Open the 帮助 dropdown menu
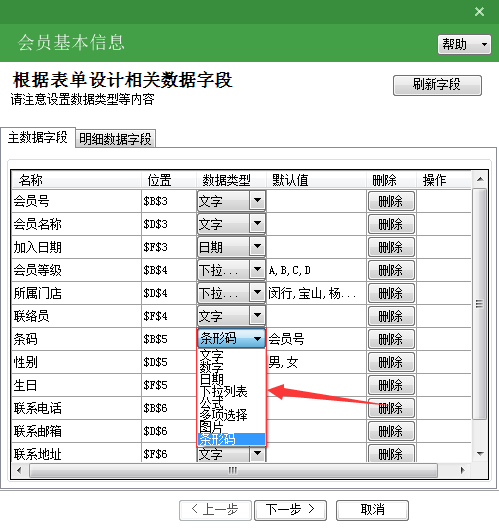This screenshot has width=499, height=530. coord(464,44)
